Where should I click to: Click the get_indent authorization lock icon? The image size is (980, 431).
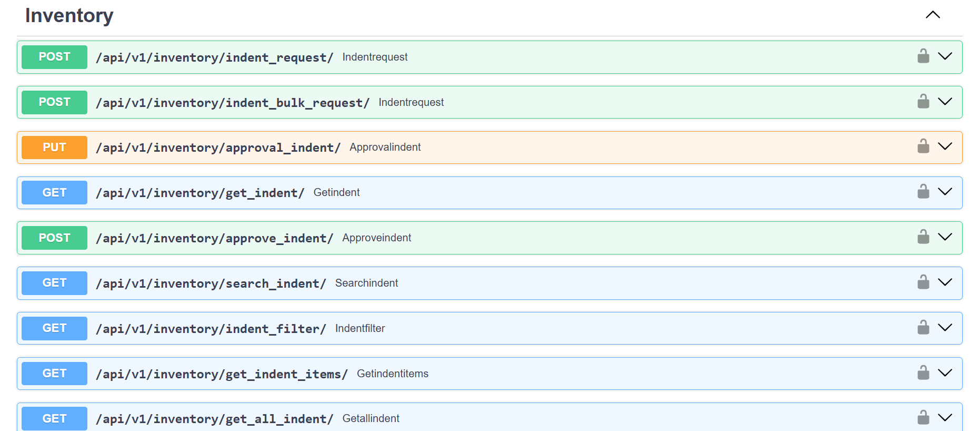[x=923, y=191]
